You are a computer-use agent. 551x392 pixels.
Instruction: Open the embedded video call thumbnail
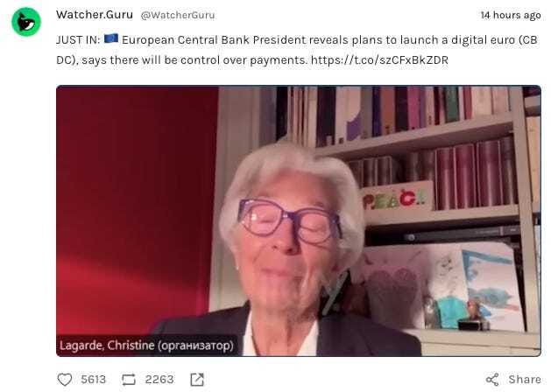(299, 220)
